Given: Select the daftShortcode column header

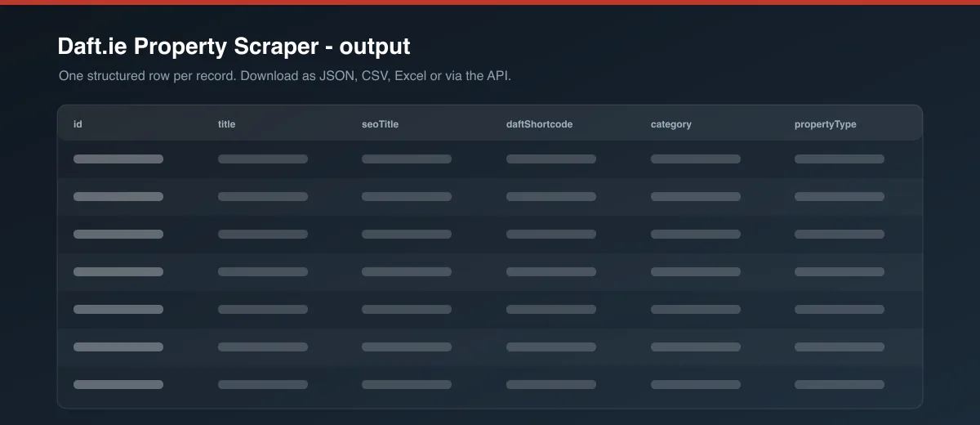Looking at the screenshot, I should tap(539, 124).
